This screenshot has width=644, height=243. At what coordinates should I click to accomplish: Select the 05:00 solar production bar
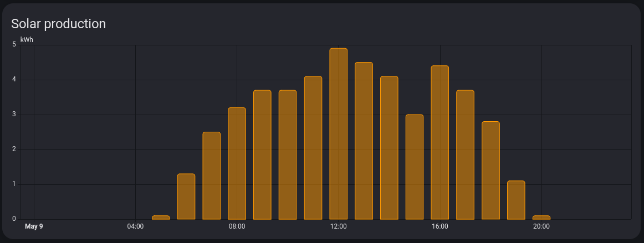[161, 218]
